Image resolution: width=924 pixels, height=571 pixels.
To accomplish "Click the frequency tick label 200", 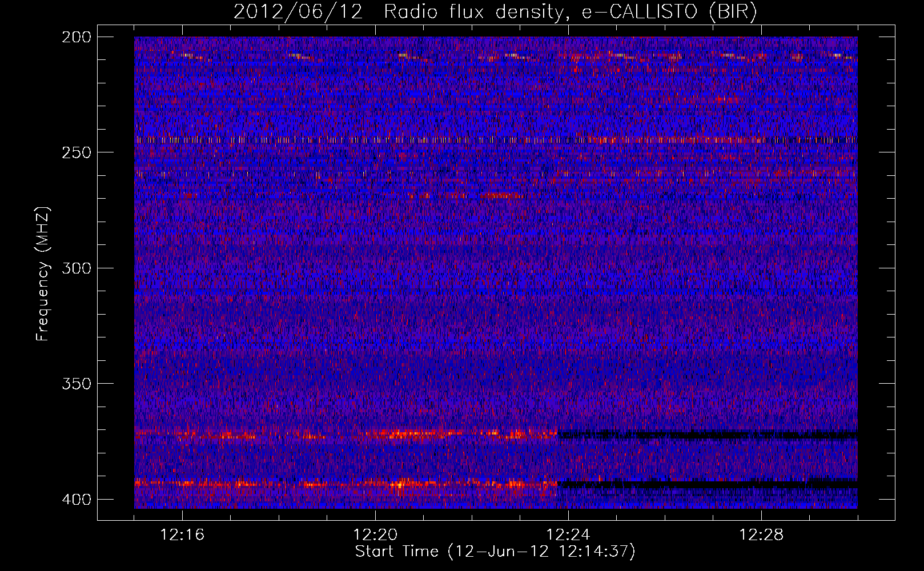I will pyautogui.click(x=77, y=37).
